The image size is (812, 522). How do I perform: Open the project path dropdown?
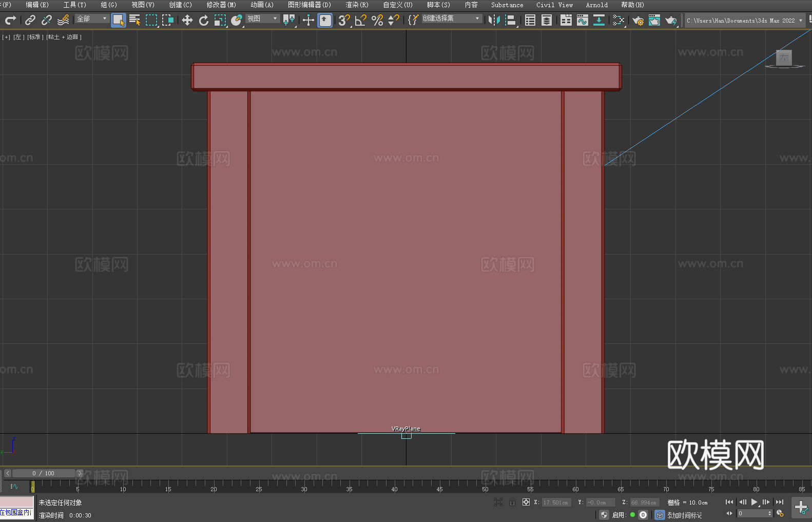click(745, 21)
